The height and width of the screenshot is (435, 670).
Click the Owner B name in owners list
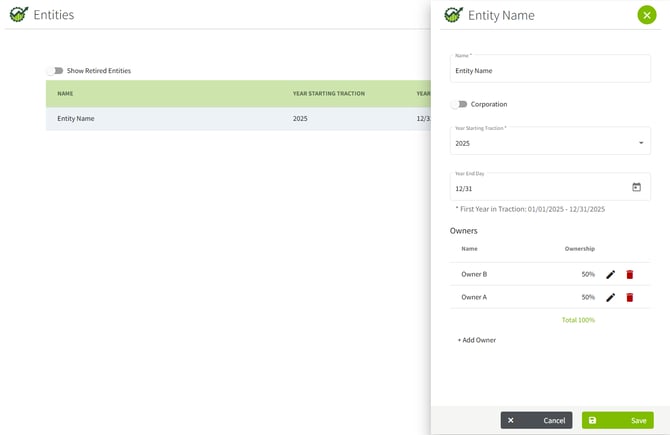tap(474, 274)
